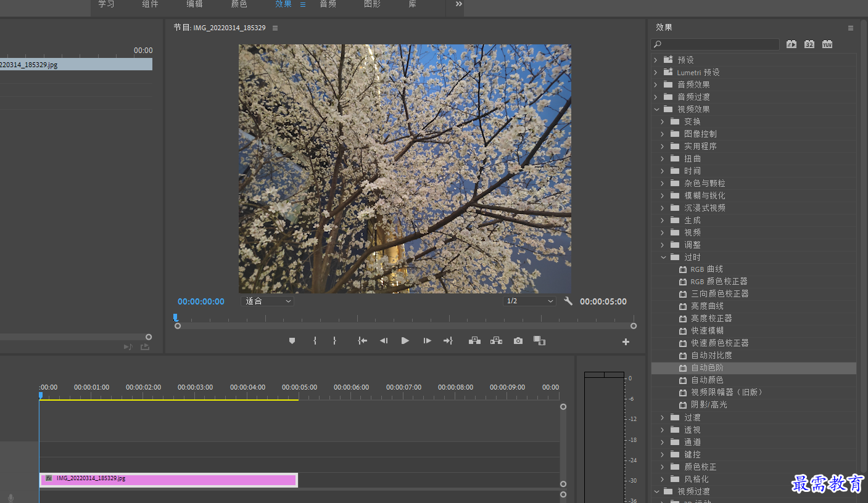Select the pink IMG_20220314_185329.jpg timeline clip
This screenshot has height=503, width=868.
pyautogui.click(x=168, y=480)
